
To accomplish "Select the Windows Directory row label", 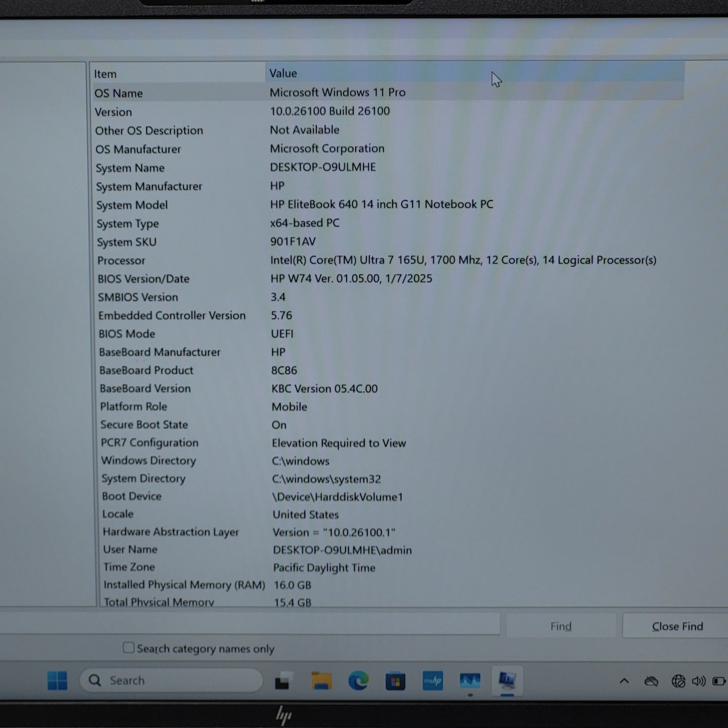I will coord(149,461).
